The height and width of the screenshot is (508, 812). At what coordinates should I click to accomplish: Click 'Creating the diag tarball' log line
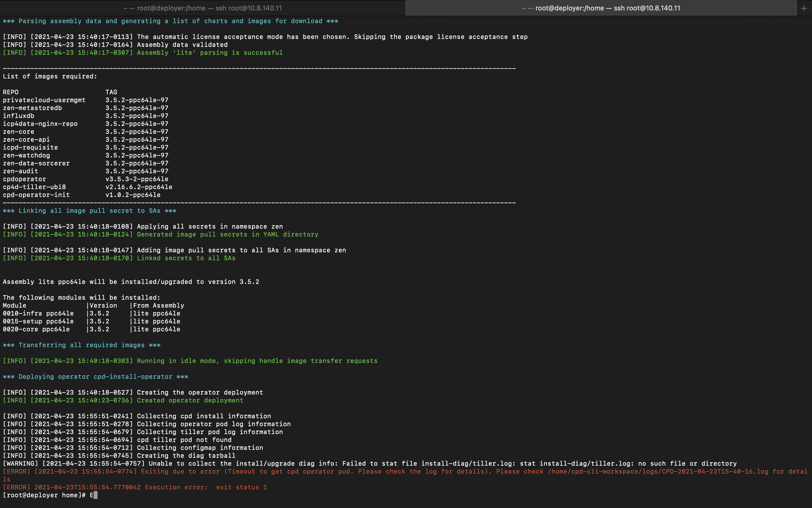click(119, 456)
